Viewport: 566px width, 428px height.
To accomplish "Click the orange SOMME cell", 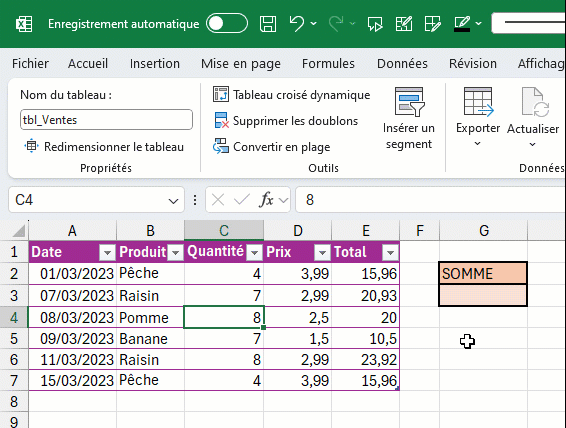I will coord(483,273).
